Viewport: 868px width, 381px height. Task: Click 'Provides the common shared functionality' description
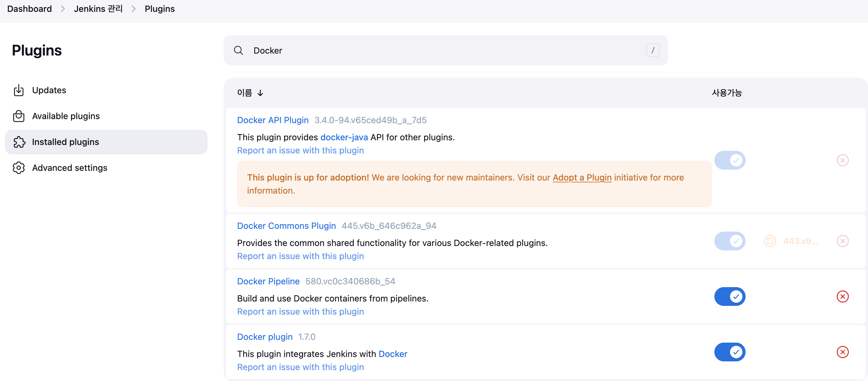[x=392, y=243]
